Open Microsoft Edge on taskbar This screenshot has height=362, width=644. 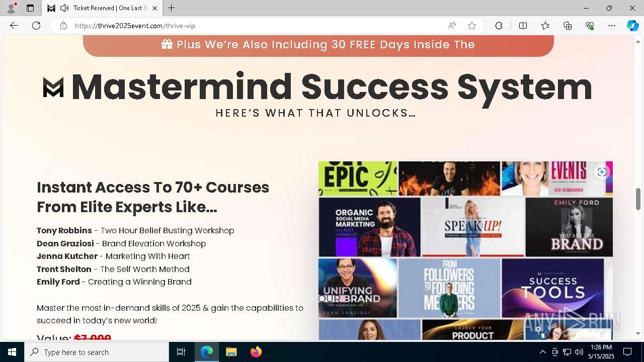tap(207, 352)
